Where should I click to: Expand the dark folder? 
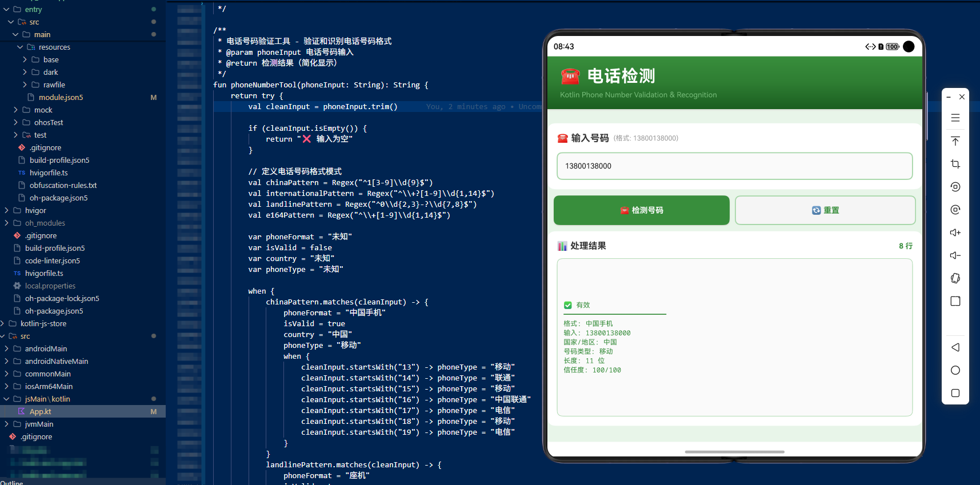coord(25,72)
